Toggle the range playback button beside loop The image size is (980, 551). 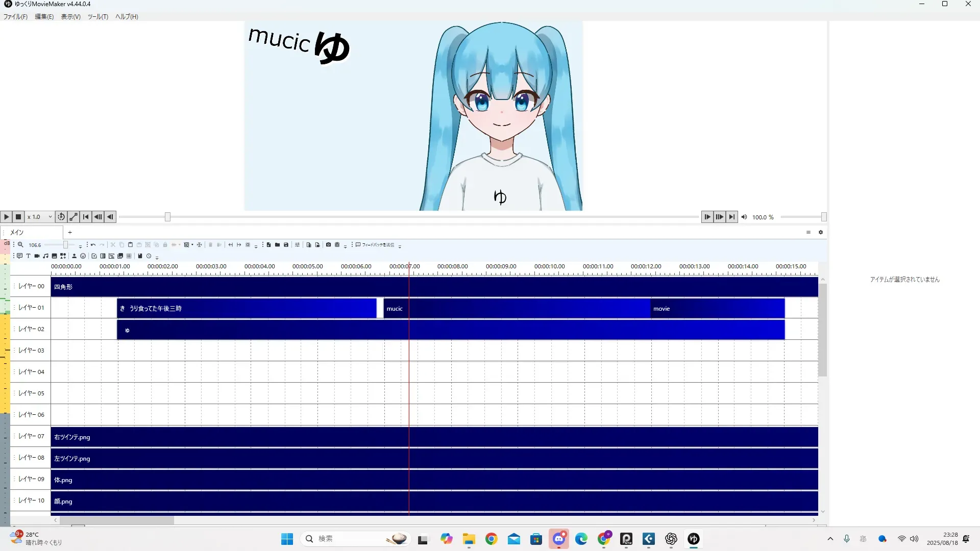tap(73, 217)
